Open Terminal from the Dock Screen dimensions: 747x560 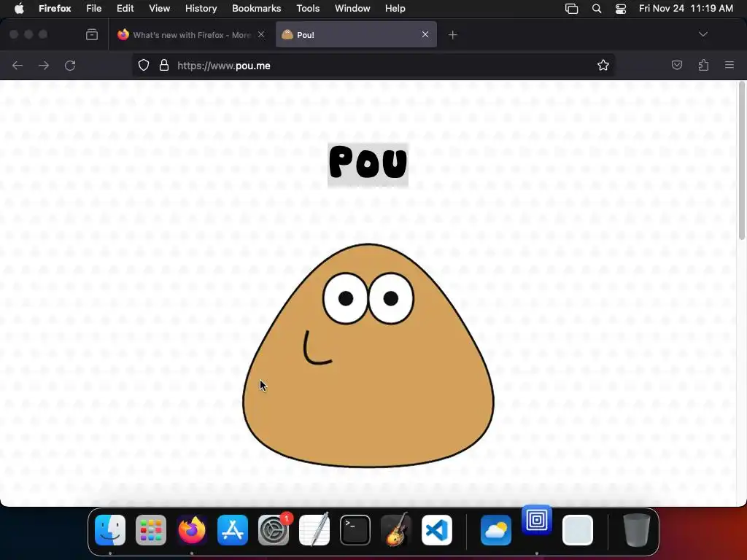coord(355,529)
